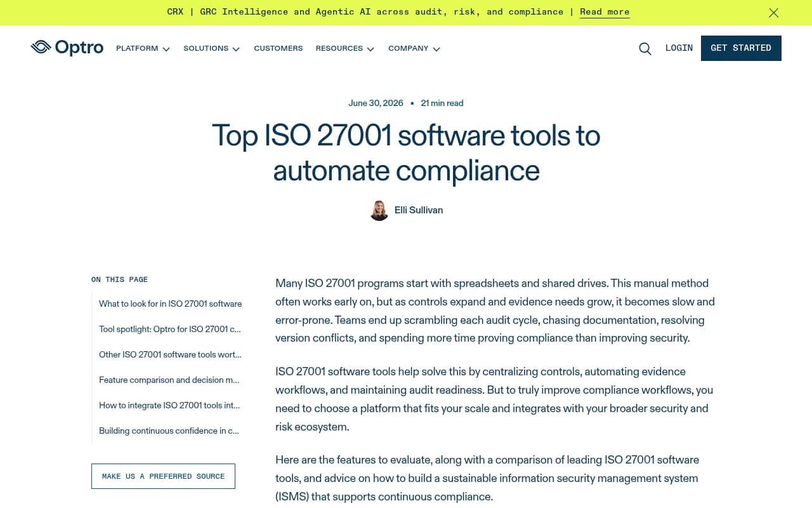Jump to Feature comparison and decision section

169,380
